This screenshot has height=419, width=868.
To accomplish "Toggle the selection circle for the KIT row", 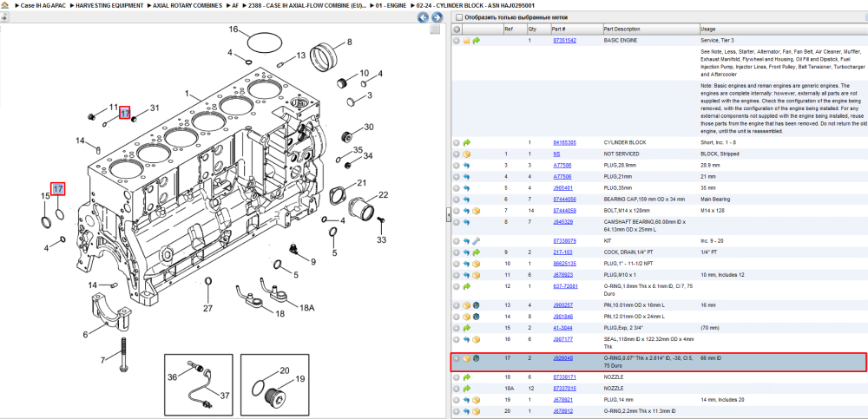I will [457, 241].
